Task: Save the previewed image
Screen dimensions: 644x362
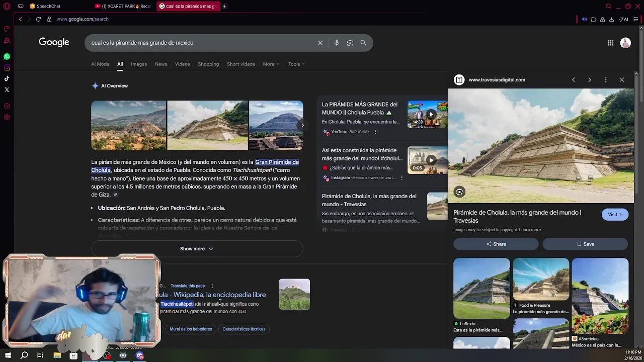Action: [585, 244]
